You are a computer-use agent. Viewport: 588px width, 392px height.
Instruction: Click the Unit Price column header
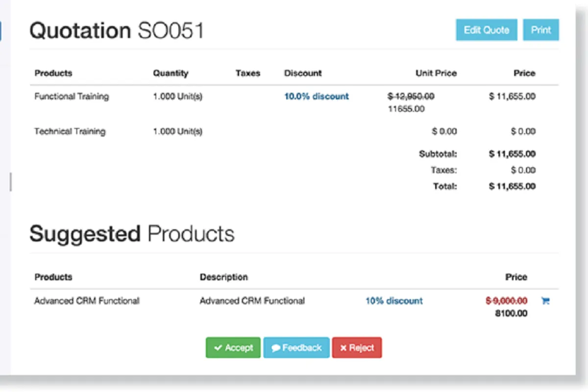click(436, 73)
